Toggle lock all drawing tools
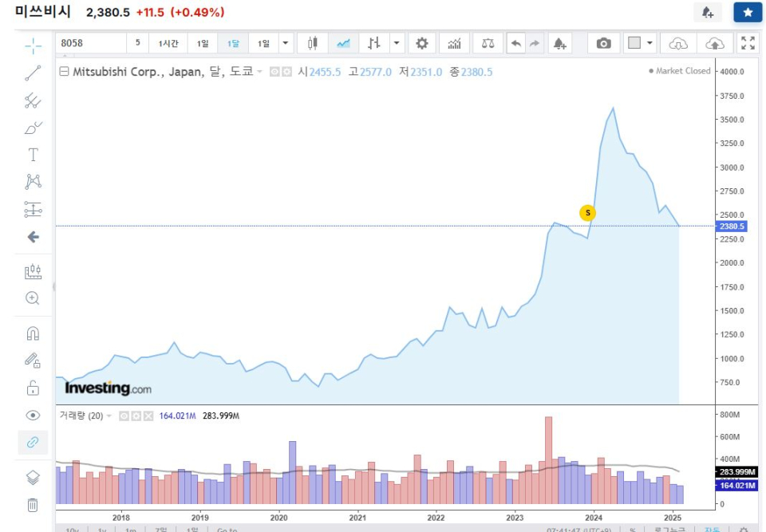The image size is (766, 532). [33, 388]
